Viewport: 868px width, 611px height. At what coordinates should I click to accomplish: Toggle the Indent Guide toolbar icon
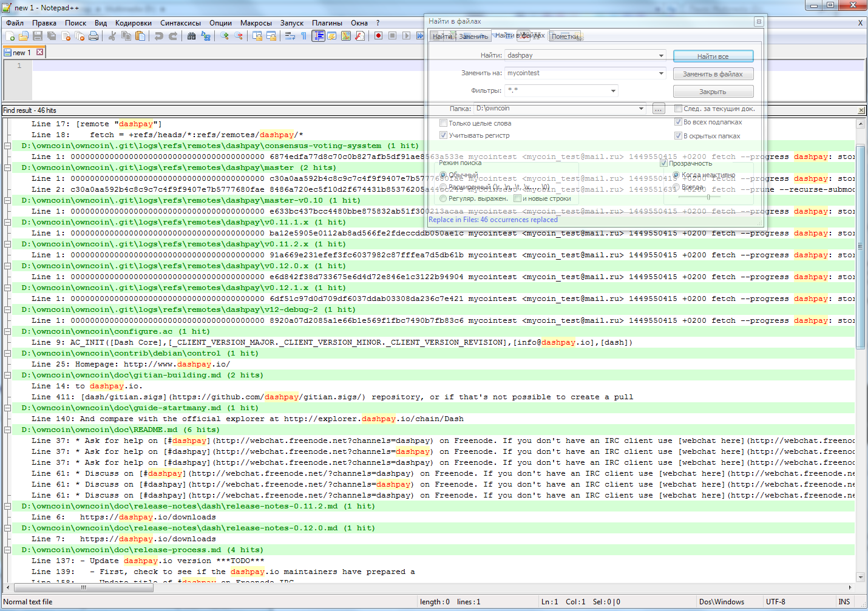318,36
